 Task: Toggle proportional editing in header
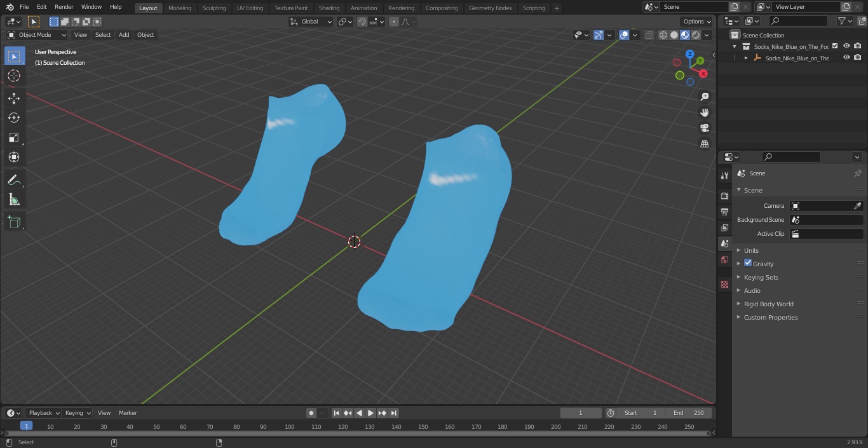394,22
